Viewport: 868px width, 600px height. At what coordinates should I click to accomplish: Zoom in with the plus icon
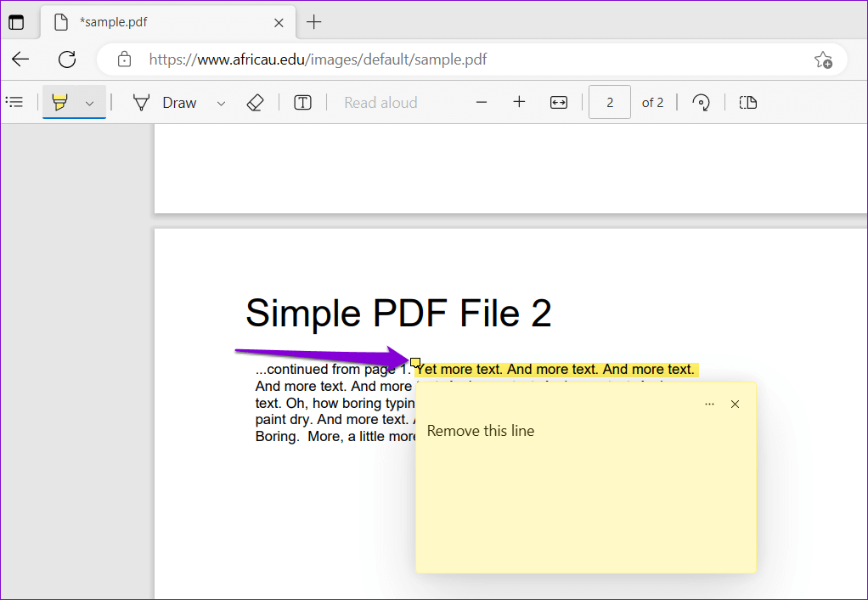click(520, 103)
